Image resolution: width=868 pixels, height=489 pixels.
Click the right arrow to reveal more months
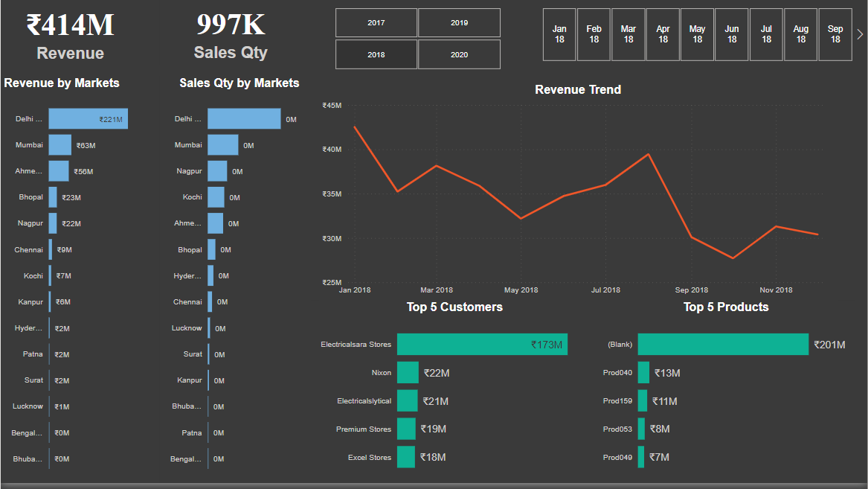pos(858,33)
